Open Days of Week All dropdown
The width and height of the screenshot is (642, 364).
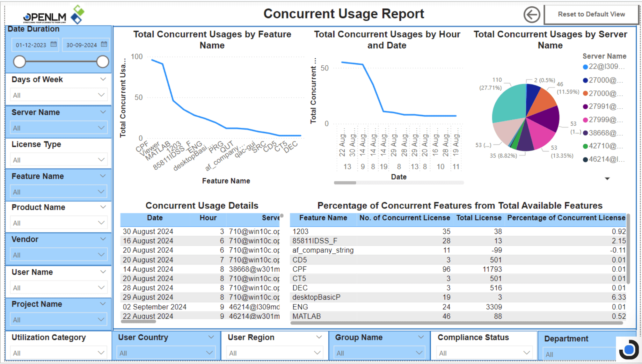tap(59, 95)
